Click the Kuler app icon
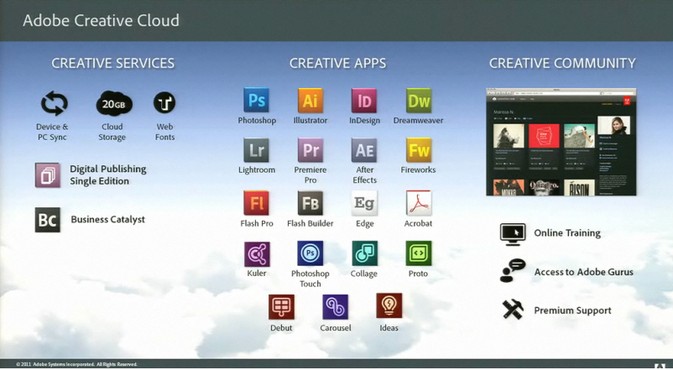Image resolution: width=673 pixels, height=370 pixels. tap(257, 254)
